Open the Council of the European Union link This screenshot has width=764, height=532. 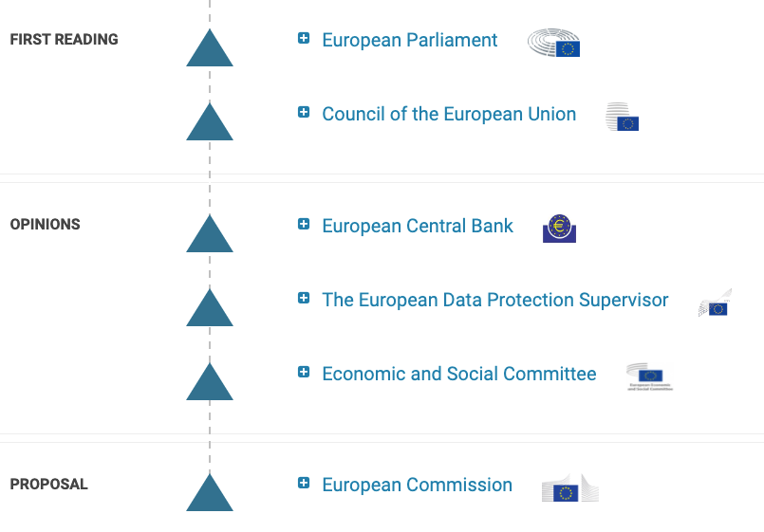449,114
